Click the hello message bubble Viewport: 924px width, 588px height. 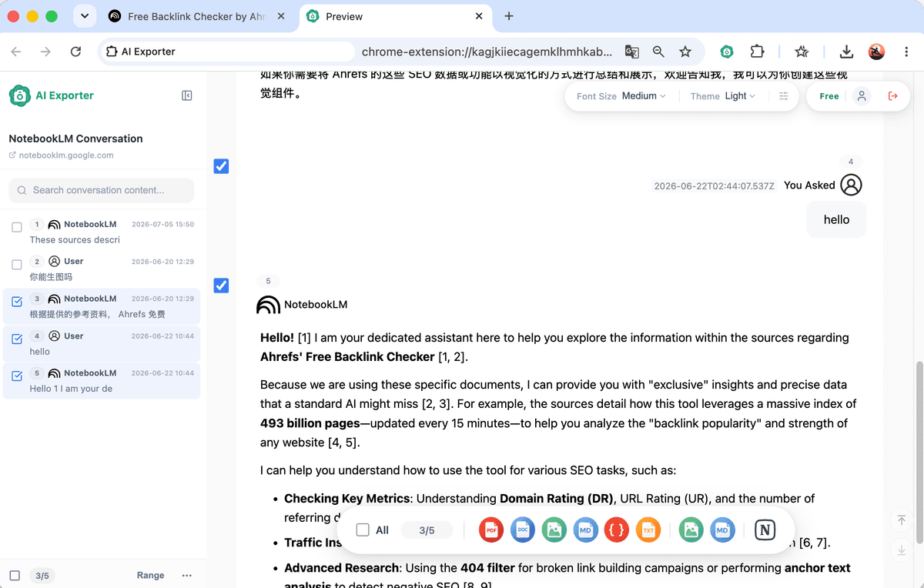tap(836, 219)
